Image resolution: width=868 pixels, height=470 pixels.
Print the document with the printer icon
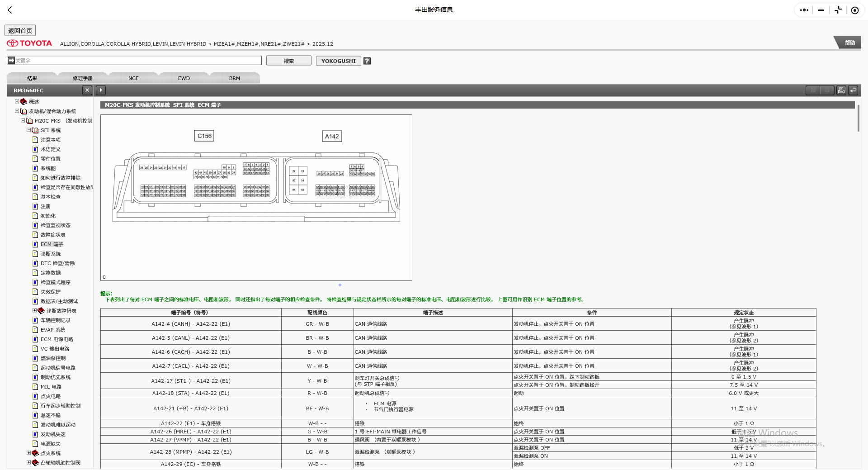point(841,90)
